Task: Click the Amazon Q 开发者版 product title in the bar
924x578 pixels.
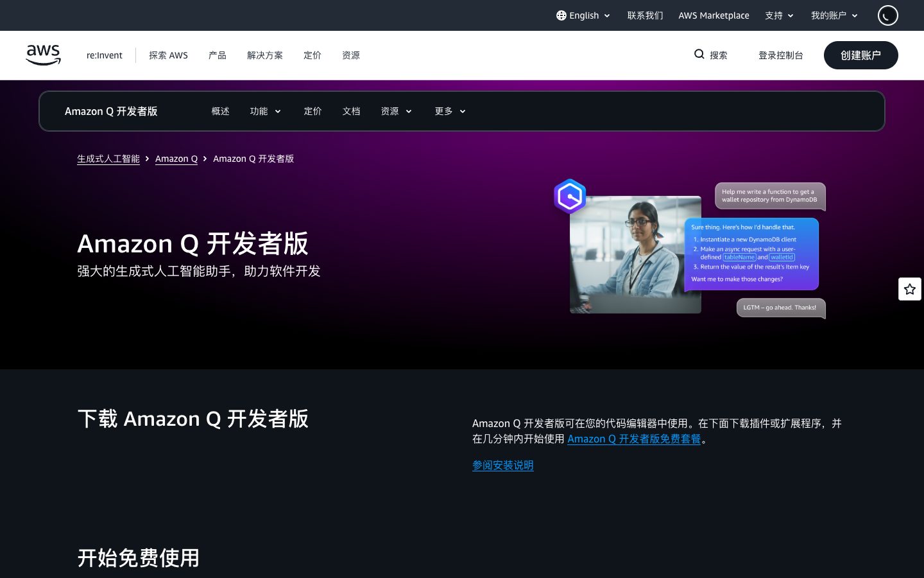Action: coord(111,111)
